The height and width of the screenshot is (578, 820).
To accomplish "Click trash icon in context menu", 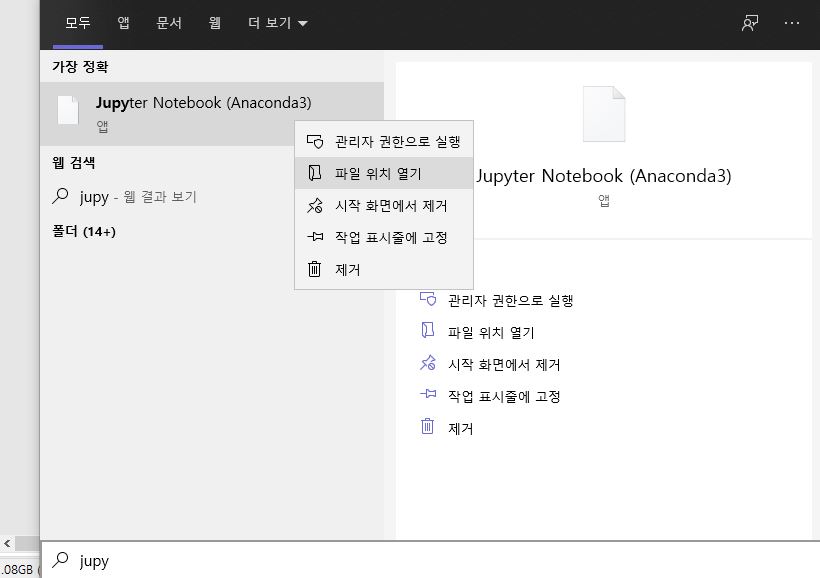I will [314, 269].
